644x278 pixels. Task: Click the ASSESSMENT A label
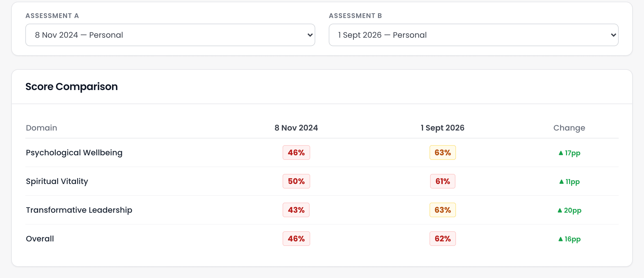[52, 16]
